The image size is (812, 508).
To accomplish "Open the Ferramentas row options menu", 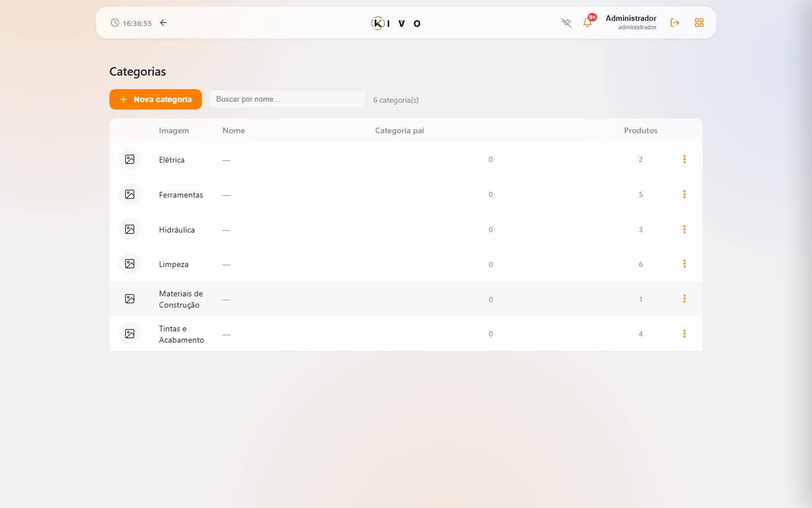I will [x=685, y=195].
